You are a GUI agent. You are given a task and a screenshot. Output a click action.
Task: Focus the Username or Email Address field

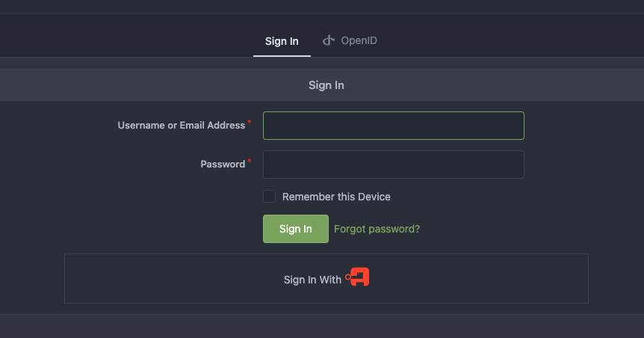tap(393, 126)
